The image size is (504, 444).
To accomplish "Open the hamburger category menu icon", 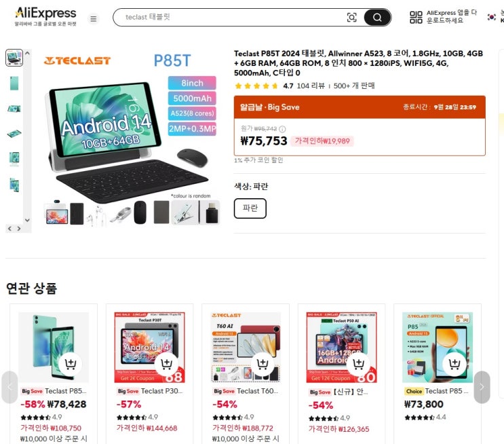I will click(93, 18).
